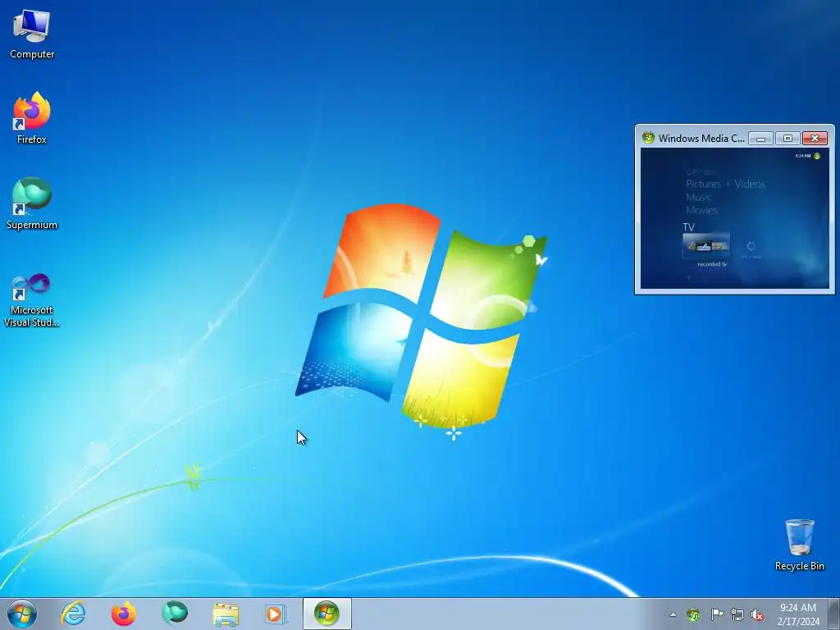Image resolution: width=840 pixels, height=630 pixels.
Task: Open the Windows Start button
Action: click(22, 614)
